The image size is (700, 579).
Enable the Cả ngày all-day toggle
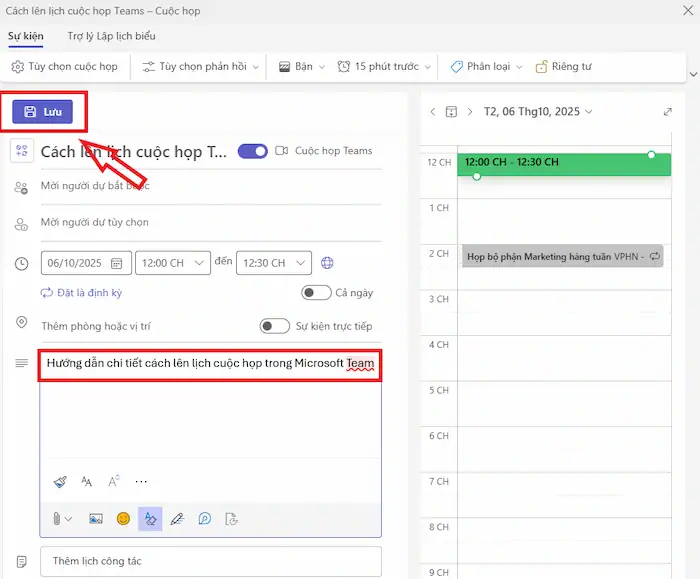(316, 293)
